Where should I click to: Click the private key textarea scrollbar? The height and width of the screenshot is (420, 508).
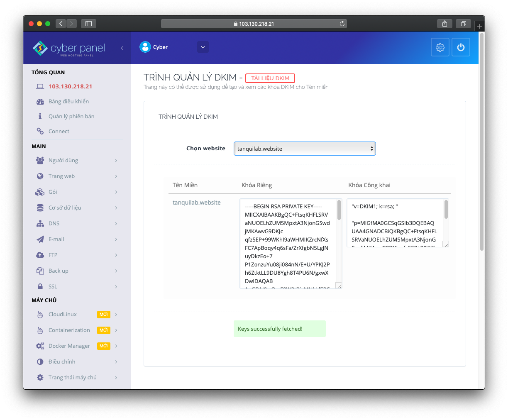click(x=339, y=210)
